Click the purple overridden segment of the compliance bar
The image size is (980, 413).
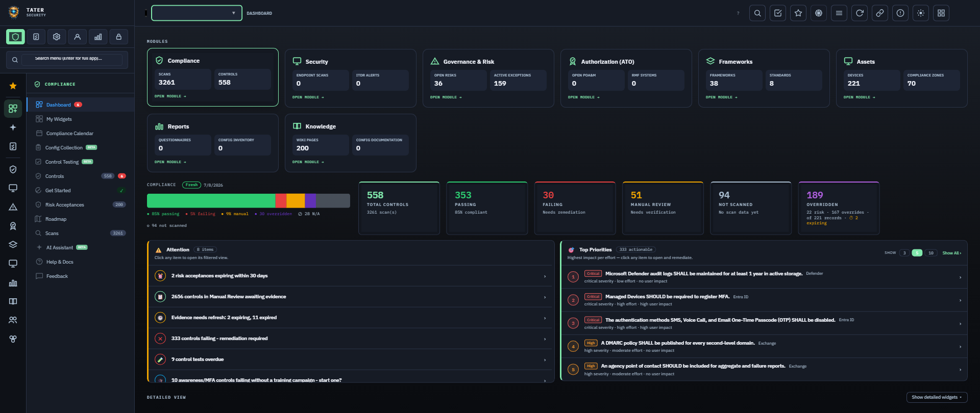[310, 200]
